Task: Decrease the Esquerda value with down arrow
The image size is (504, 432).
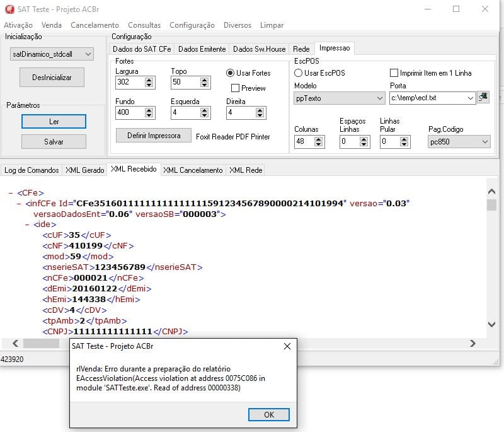Action: click(x=204, y=115)
